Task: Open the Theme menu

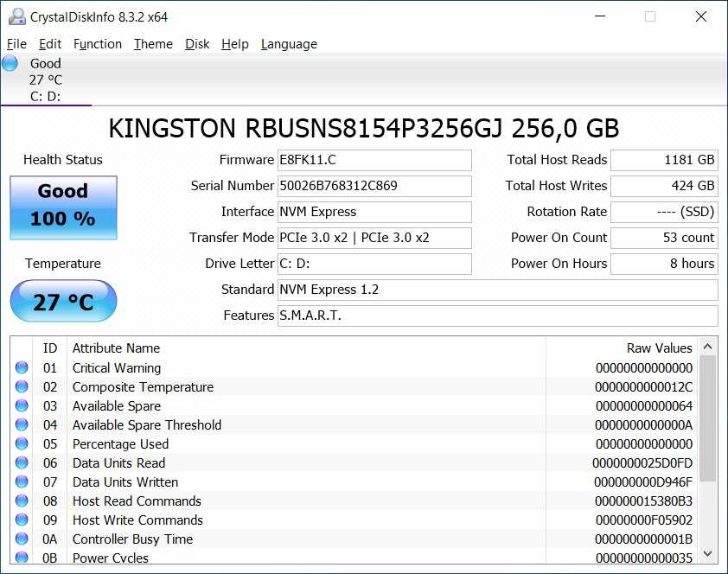Action: pyautogui.click(x=153, y=44)
